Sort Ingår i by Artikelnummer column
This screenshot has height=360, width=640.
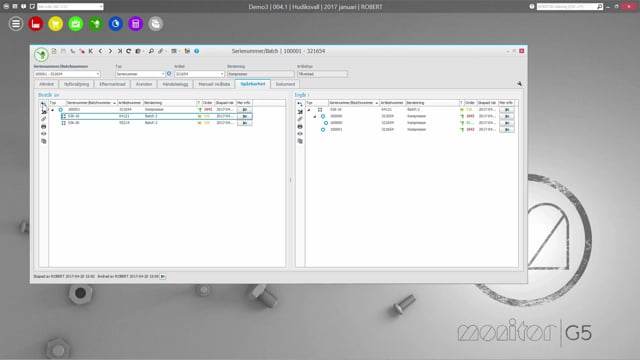(392, 103)
